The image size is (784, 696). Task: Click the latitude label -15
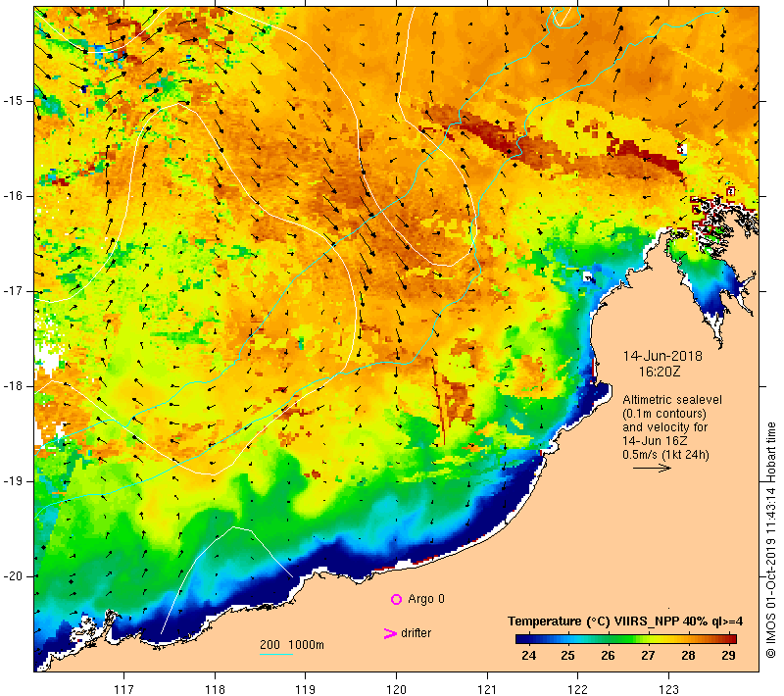click(13, 101)
